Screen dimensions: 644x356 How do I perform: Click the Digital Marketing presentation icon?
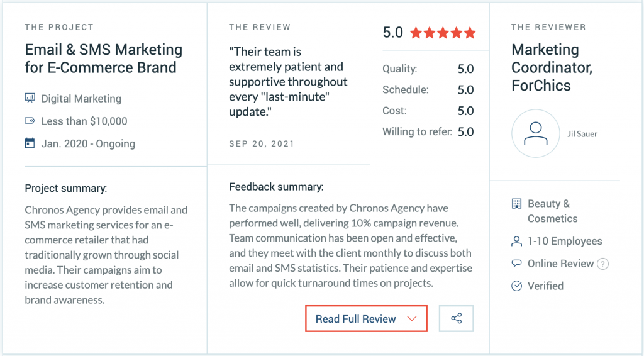tap(30, 97)
